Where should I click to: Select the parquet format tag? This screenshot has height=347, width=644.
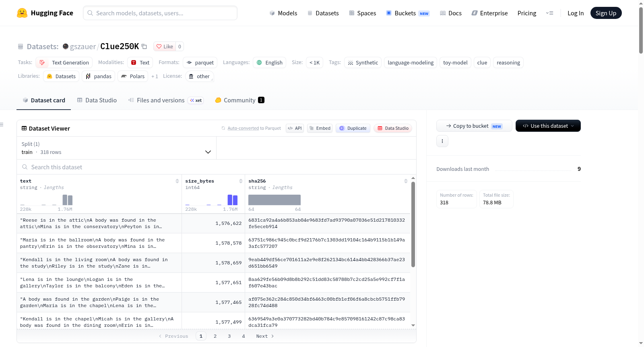200,62
